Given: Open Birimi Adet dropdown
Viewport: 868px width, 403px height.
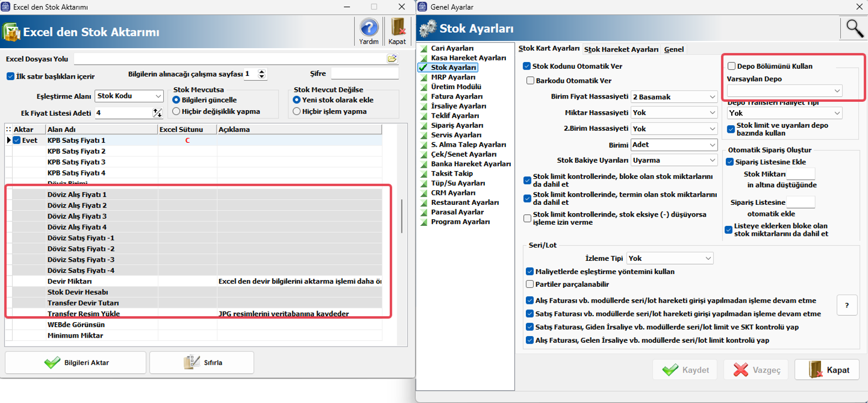Looking at the screenshot, I should pyautogui.click(x=674, y=144).
